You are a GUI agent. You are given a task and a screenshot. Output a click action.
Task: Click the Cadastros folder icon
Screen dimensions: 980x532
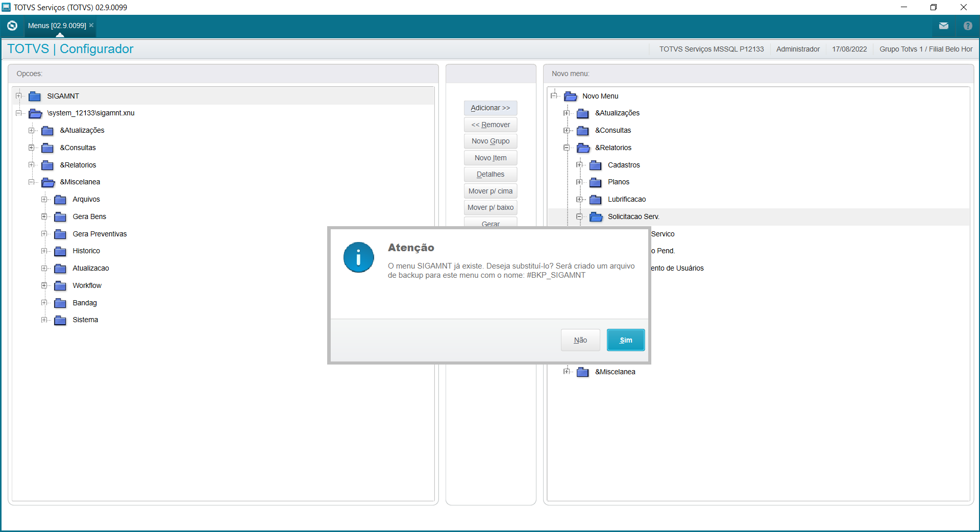(595, 165)
